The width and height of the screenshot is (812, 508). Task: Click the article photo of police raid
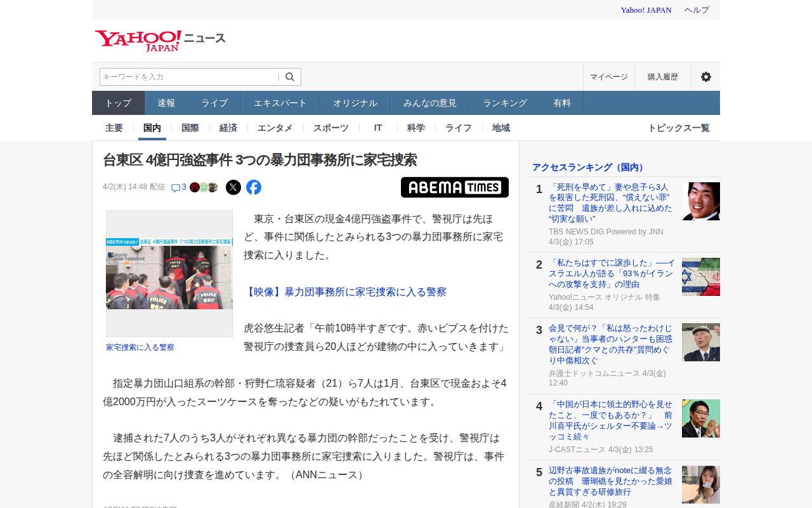pyautogui.click(x=169, y=274)
